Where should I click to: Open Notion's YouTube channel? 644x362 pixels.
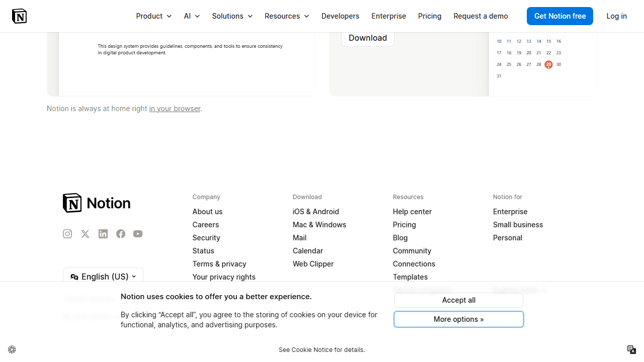(138, 234)
